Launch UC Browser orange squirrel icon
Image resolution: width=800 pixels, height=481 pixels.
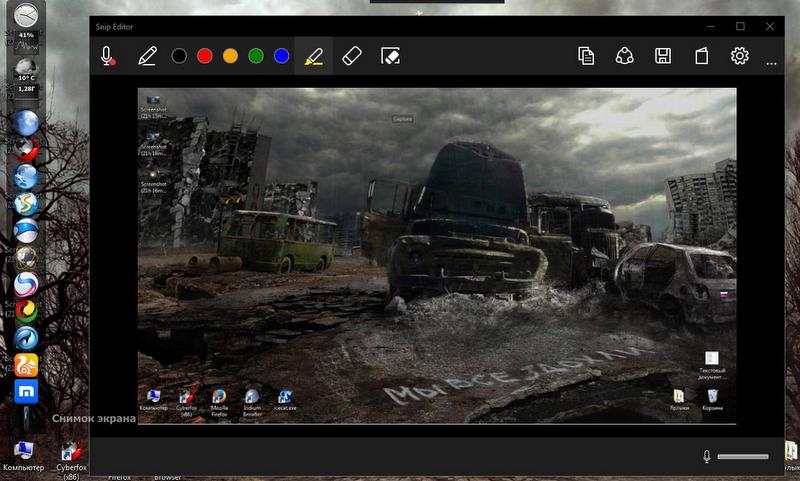click(26, 365)
